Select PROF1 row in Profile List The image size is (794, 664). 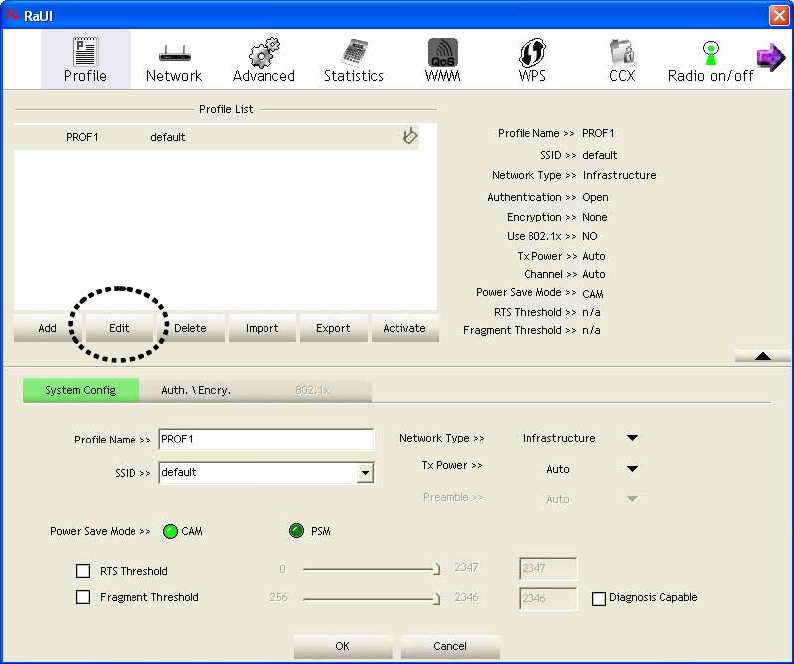pyautogui.click(x=217, y=137)
